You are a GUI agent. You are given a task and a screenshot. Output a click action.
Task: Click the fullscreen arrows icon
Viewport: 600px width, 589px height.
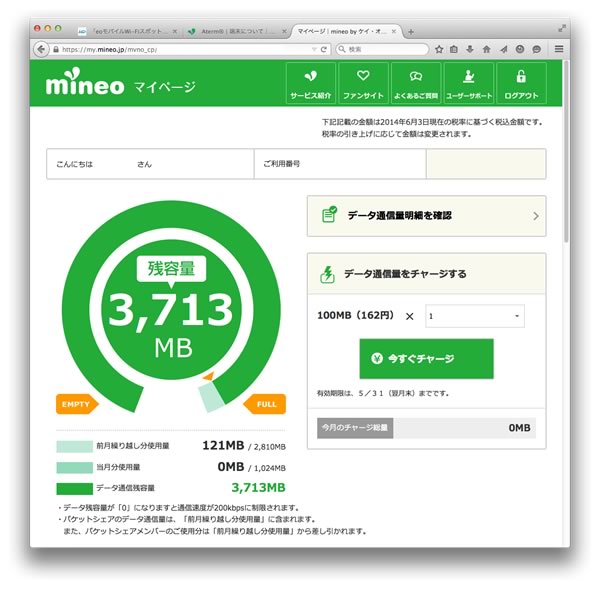point(562,28)
